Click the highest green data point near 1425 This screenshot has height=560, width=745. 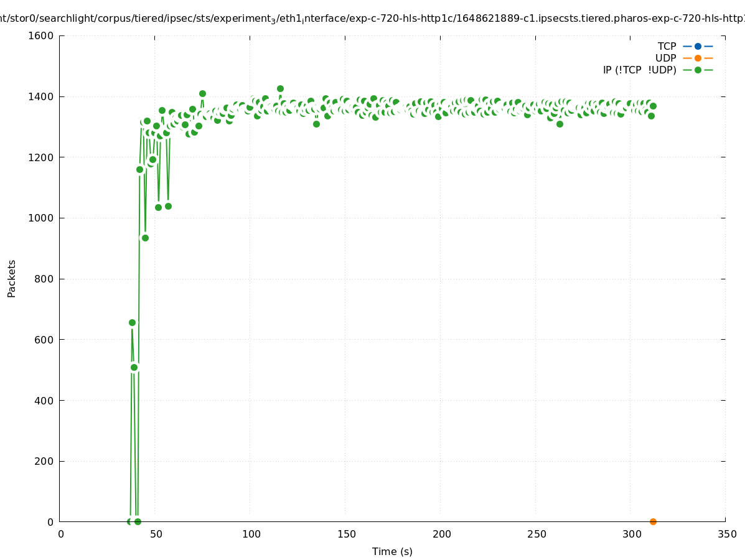pos(280,89)
